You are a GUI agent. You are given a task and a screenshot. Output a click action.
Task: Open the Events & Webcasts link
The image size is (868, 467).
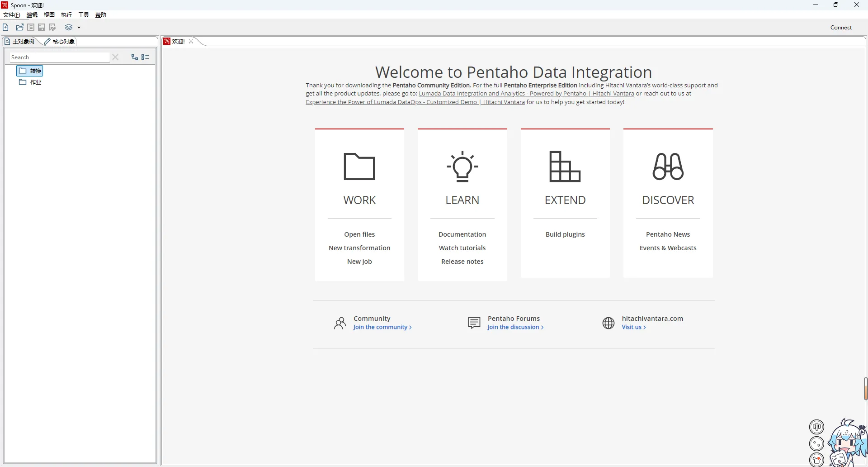(x=668, y=248)
